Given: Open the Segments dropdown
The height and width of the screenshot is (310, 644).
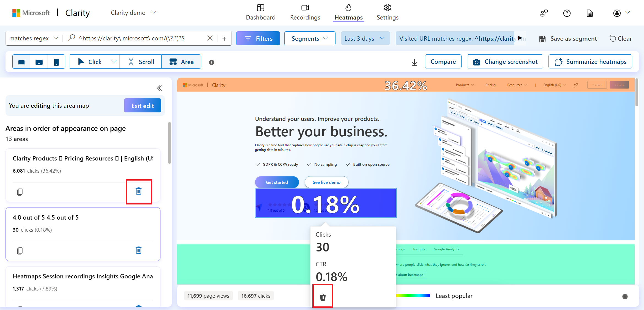Looking at the screenshot, I should (x=310, y=38).
